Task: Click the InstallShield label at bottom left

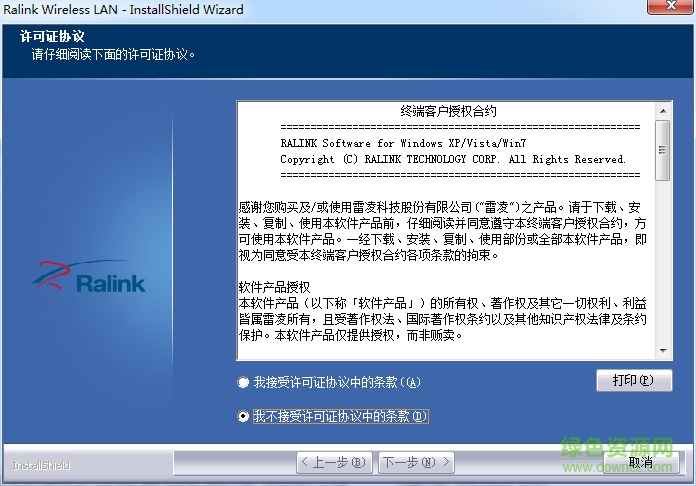Action: [x=41, y=466]
